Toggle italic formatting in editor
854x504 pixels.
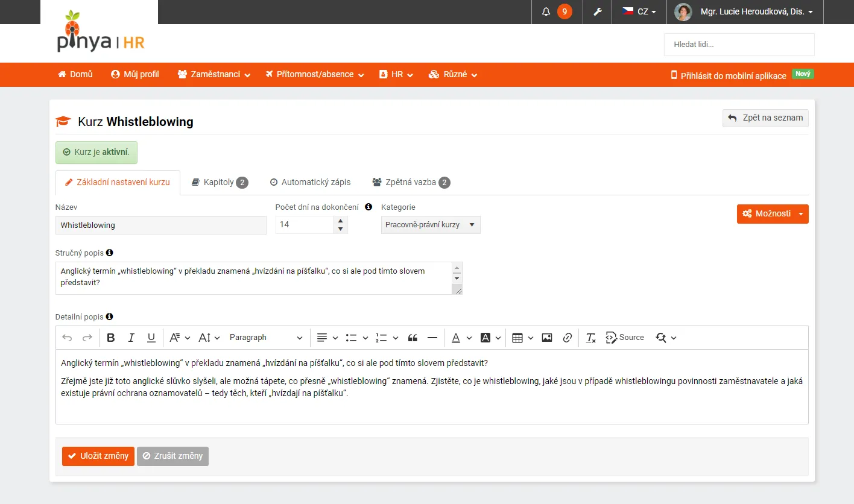pos(131,338)
